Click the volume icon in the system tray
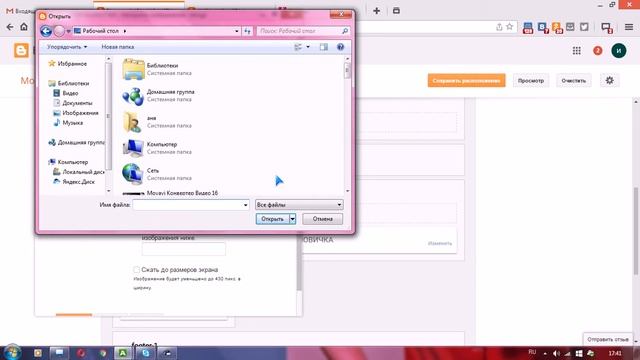The height and width of the screenshot is (360, 640). click(556, 353)
